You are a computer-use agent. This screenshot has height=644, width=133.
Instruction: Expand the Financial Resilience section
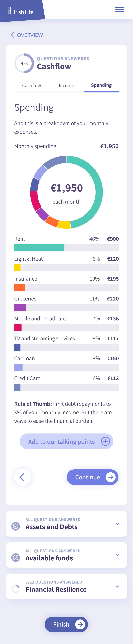pos(117,586)
